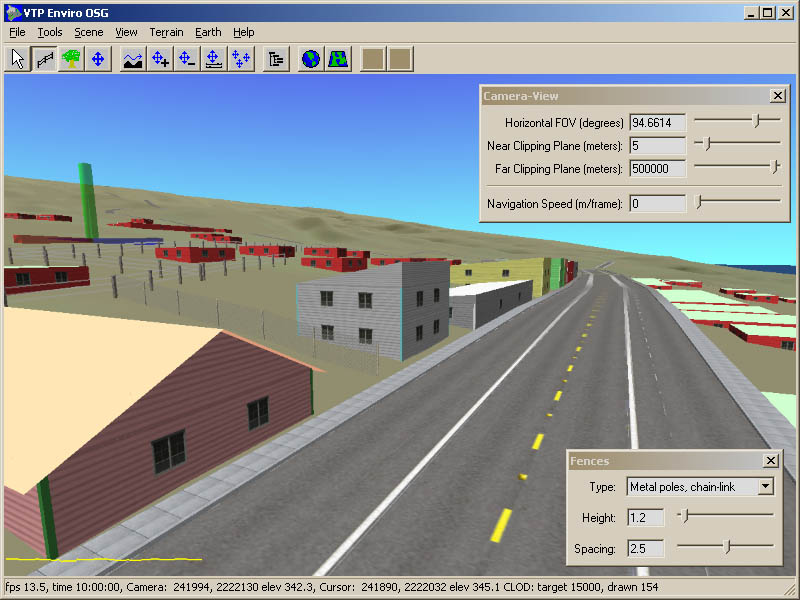This screenshot has height=600, width=800.
Task: Click the Horizontal FOV value field
Action: (658, 122)
